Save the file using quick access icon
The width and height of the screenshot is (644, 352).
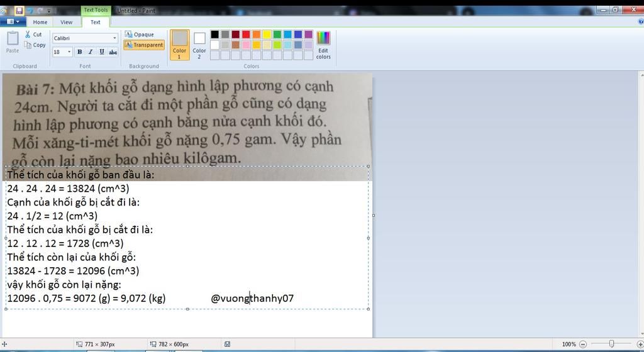(19, 11)
